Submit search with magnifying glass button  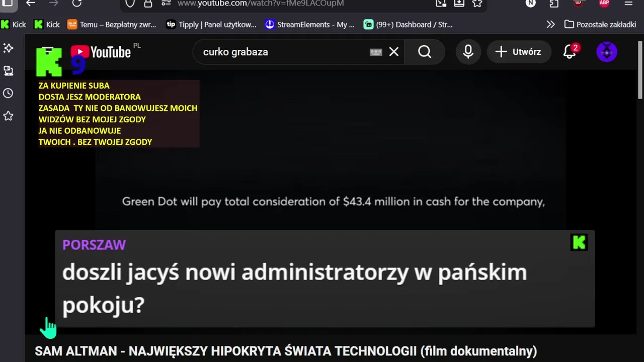(x=425, y=52)
